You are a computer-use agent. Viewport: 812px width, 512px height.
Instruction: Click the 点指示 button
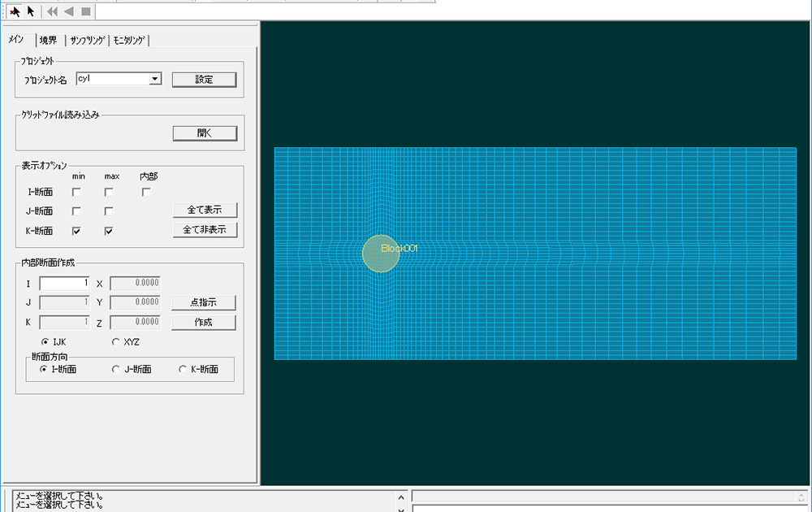pos(204,302)
